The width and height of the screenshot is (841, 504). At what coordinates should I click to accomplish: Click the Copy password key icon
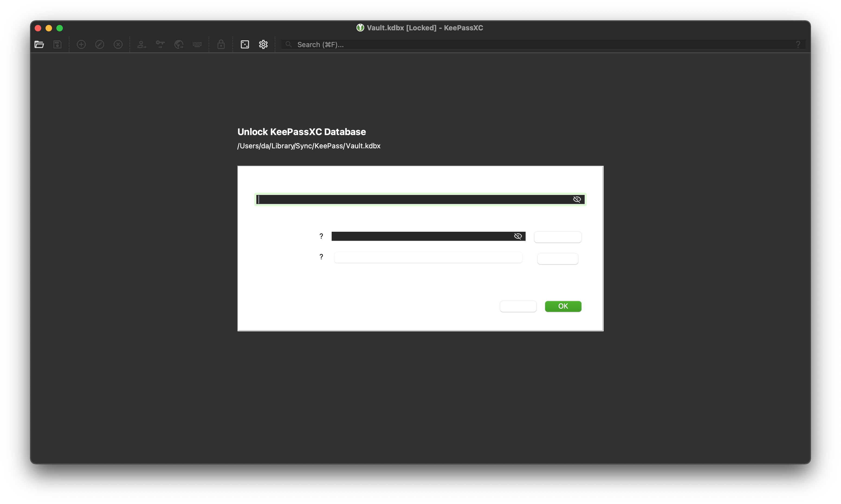[160, 44]
